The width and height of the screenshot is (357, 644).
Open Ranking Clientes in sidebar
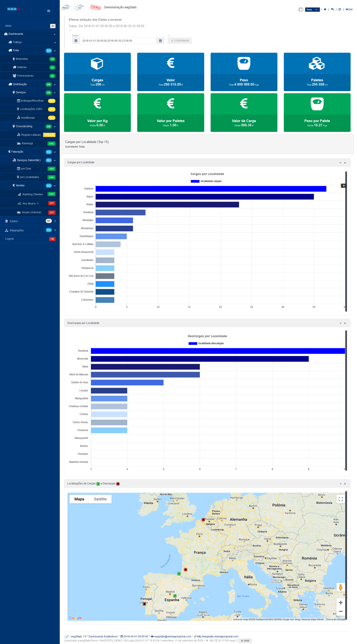tap(30, 194)
